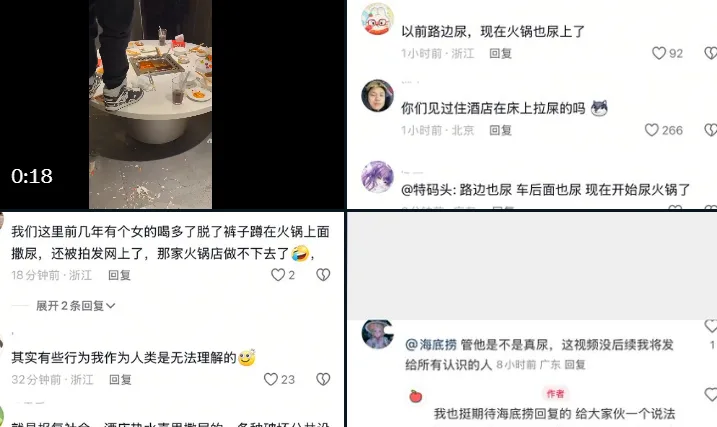Open the purple-hair anime avatar profile
This screenshot has height=427, width=717.
(x=377, y=177)
